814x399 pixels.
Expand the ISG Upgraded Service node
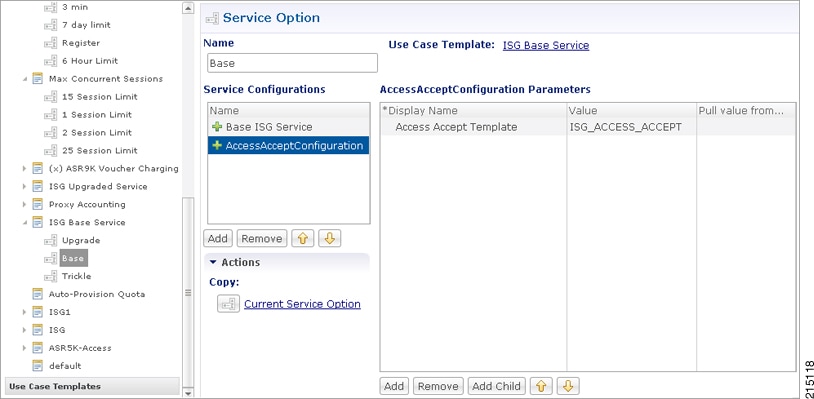24,186
